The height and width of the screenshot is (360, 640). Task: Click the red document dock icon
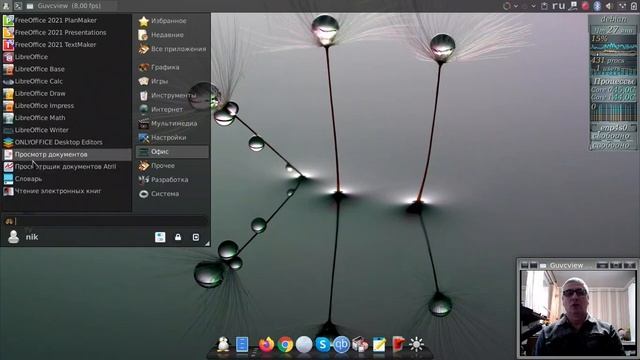click(x=398, y=344)
